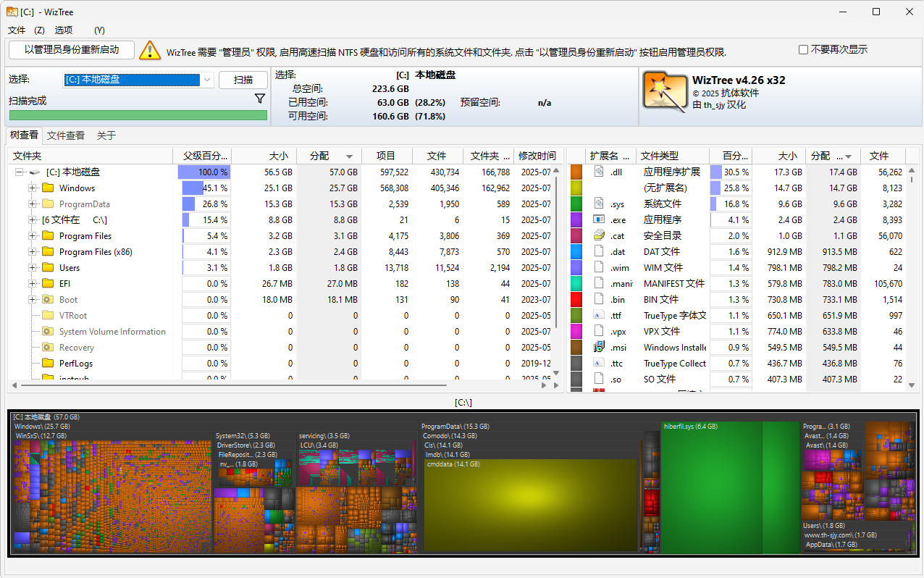Open the drive selection dropdown showing [C:] 本地磁盘
The width and height of the screenshot is (924, 578).
(x=207, y=80)
